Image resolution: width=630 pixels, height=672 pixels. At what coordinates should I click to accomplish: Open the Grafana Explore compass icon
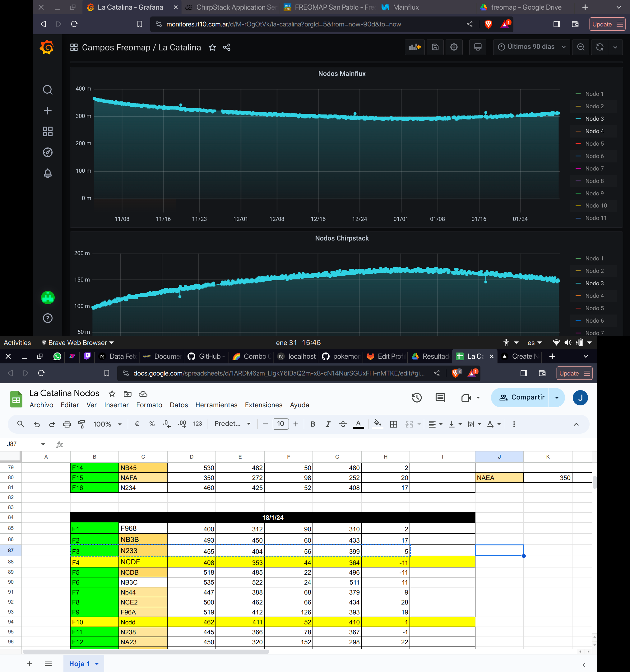coord(48,152)
